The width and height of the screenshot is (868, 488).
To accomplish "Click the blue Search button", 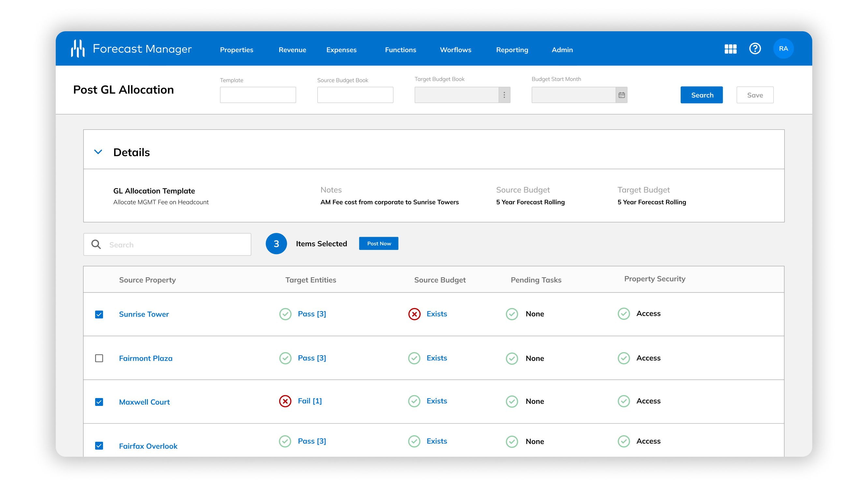I will coord(702,95).
